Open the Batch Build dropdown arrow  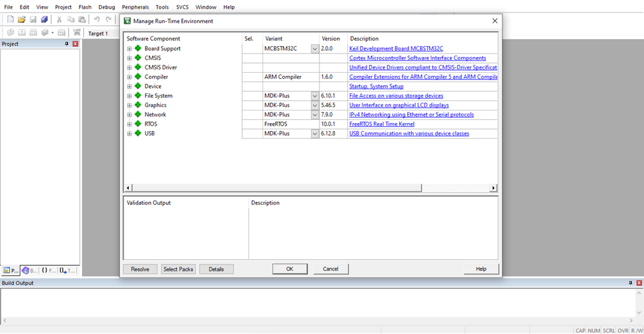pos(53,33)
